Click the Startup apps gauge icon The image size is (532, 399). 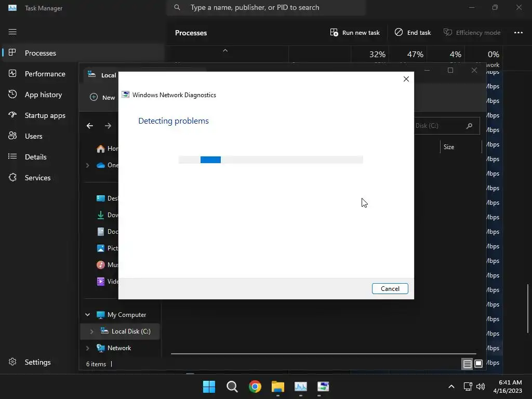(12, 115)
